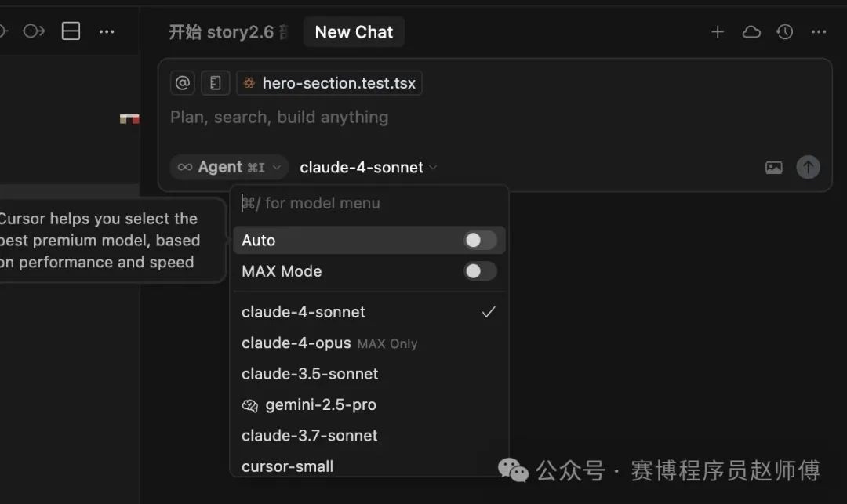Enable the Auto model toggle
The image size is (847, 504).
480,240
